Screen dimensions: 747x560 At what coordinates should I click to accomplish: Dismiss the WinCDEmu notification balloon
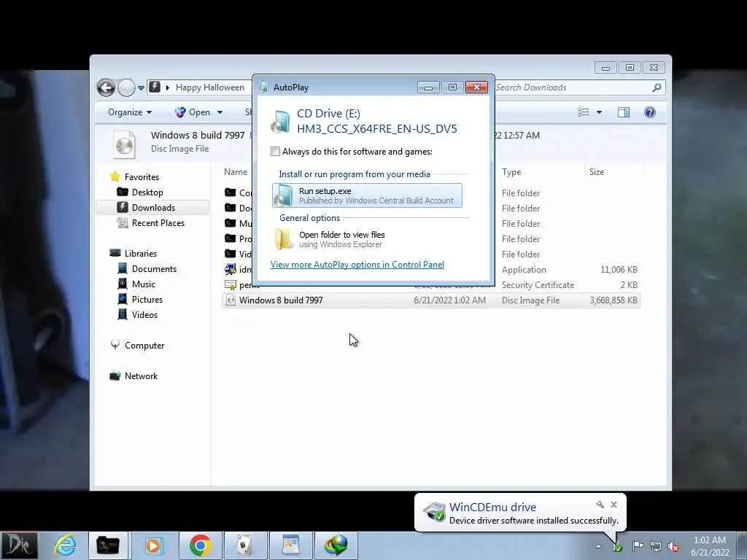point(614,505)
